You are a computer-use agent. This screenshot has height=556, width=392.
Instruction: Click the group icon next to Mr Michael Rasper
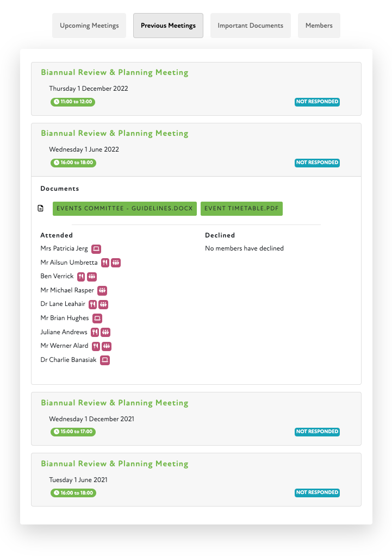(102, 291)
